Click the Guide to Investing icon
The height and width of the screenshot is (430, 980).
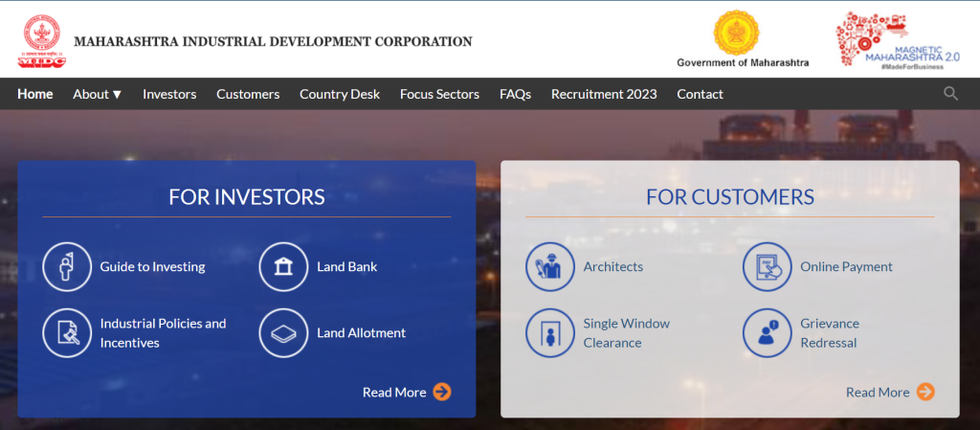[x=67, y=267]
